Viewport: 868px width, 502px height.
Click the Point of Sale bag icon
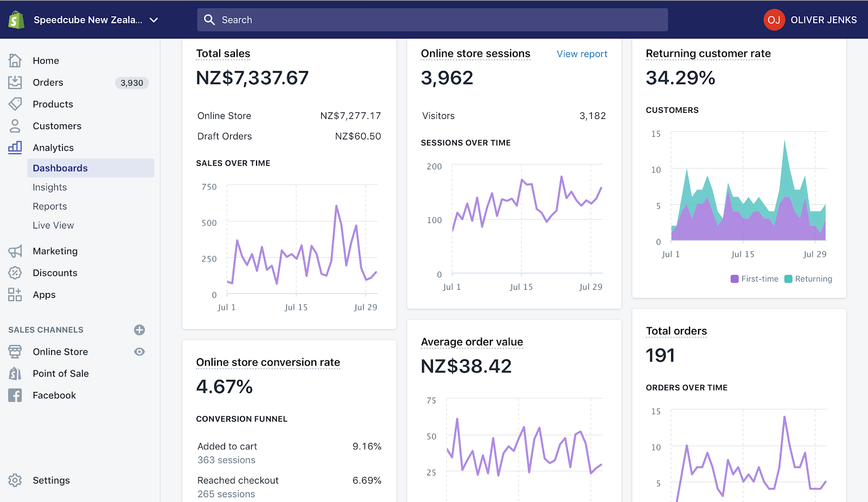click(x=15, y=373)
